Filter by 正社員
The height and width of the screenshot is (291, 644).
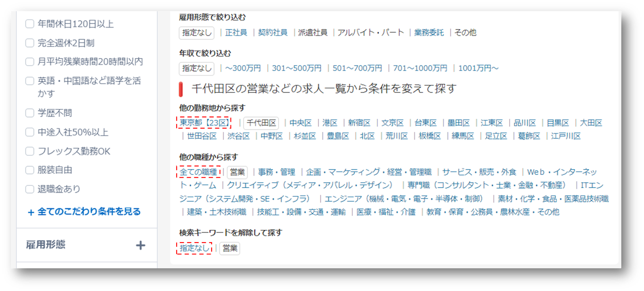236,33
